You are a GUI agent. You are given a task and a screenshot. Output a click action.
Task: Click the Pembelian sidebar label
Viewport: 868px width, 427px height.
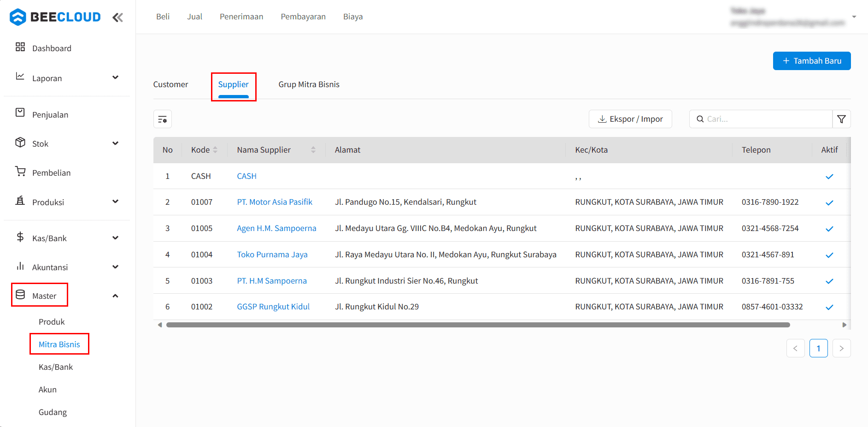(x=51, y=173)
